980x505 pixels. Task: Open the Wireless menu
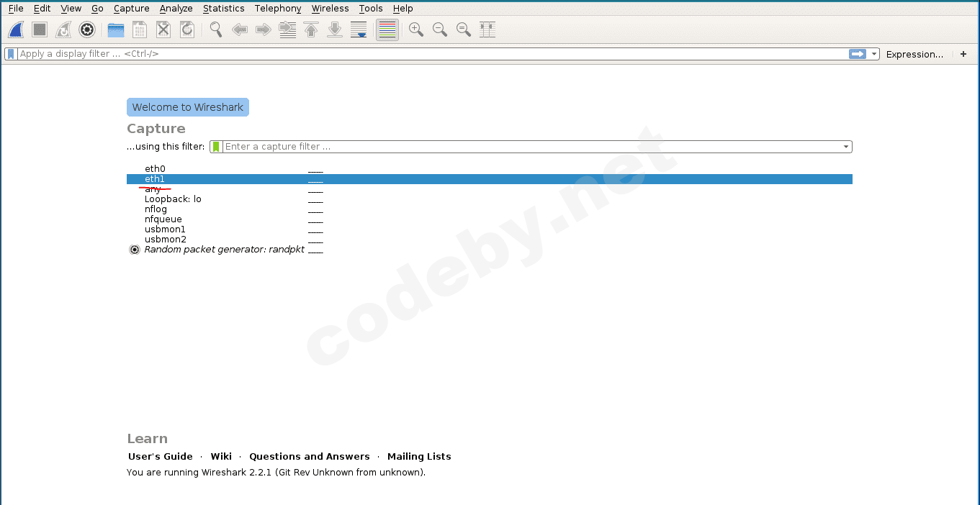[x=331, y=9]
